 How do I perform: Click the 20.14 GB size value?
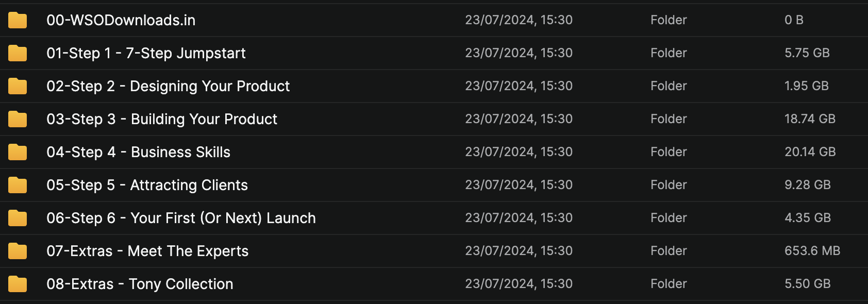810,152
